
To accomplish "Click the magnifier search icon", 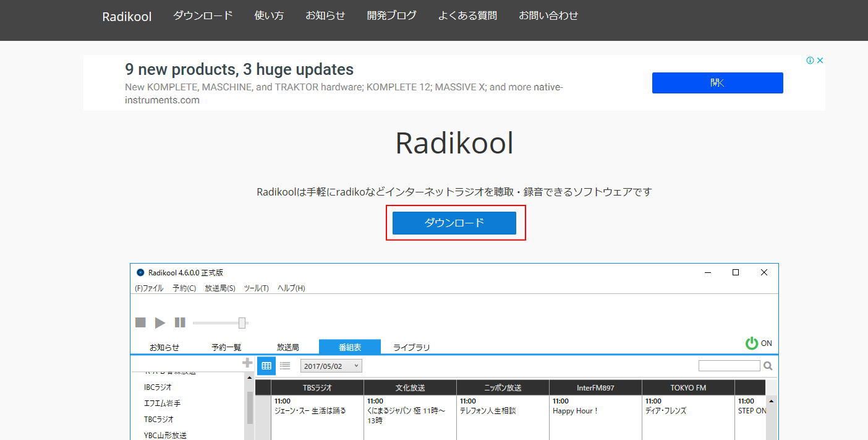I will [x=768, y=366].
